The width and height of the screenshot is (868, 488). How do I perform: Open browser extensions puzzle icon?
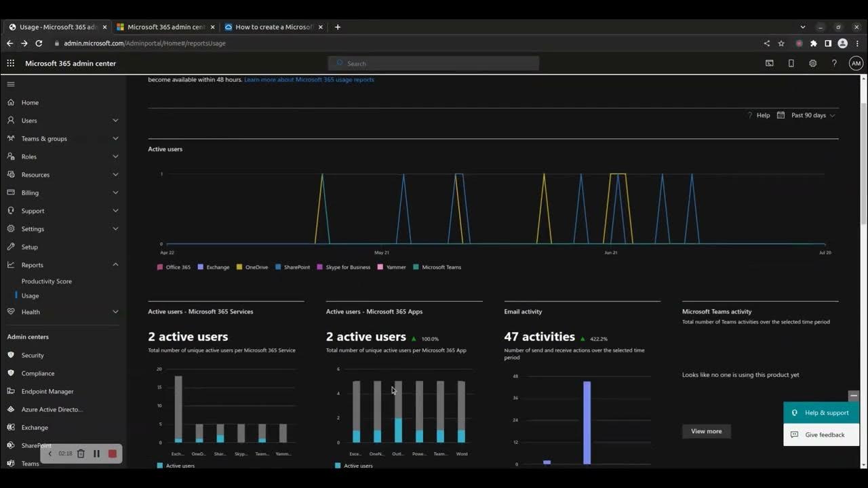pyautogui.click(x=814, y=43)
